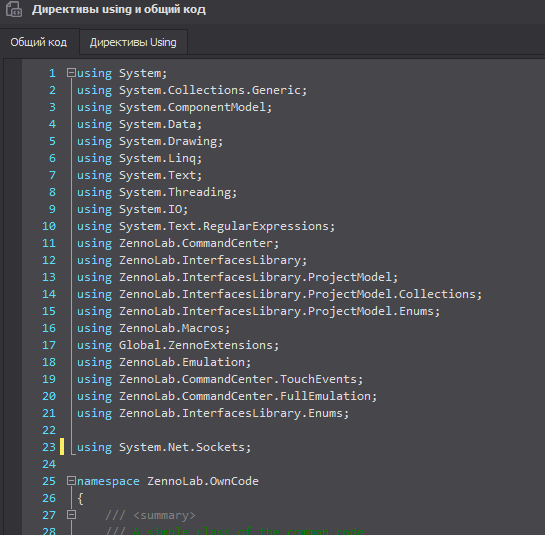The height and width of the screenshot is (535, 545).
Task: Click 'using System.Text.RegularExpressions;' line
Action: point(206,226)
